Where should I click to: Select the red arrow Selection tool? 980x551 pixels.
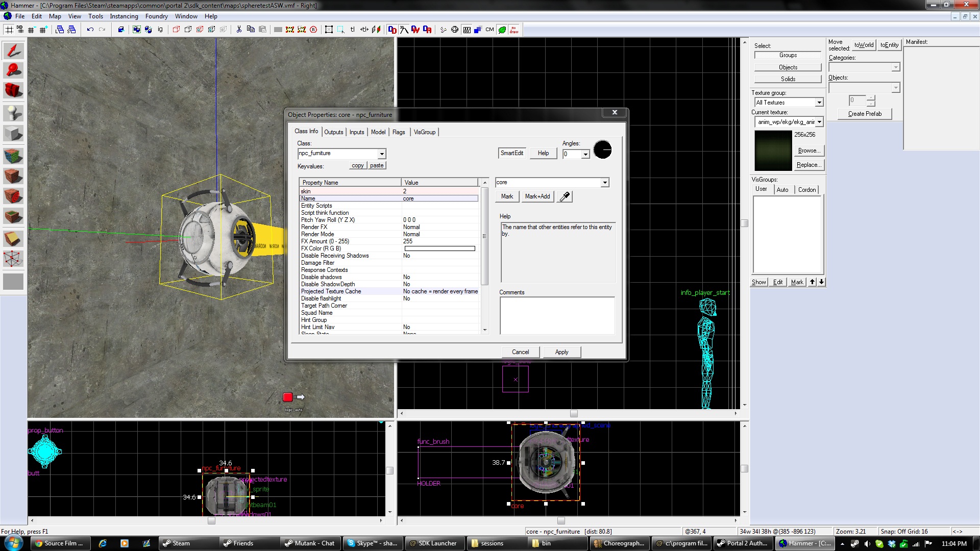pyautogui.click(x=13, y=51)
